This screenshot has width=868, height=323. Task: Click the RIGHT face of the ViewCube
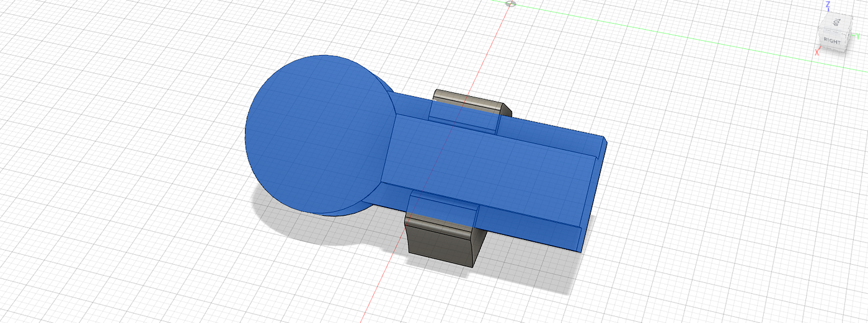[x=831, y=42]
